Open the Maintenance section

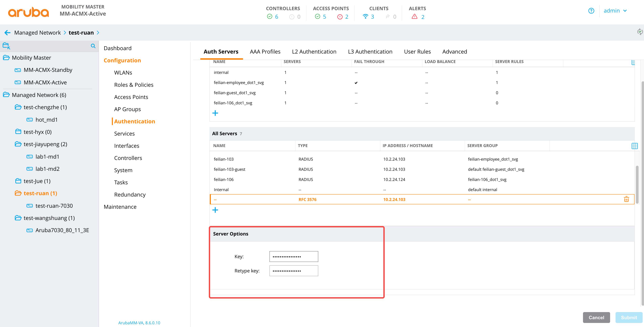(120, 207)
